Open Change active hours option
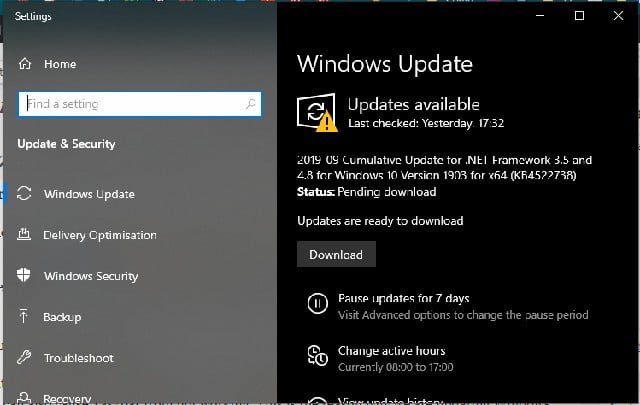 coord(391,351)
